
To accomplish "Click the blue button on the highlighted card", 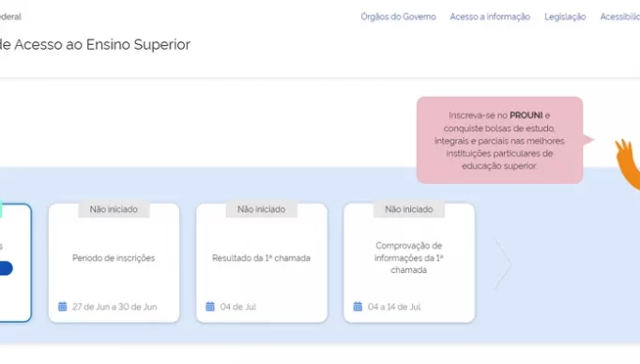I will point(6,268).
